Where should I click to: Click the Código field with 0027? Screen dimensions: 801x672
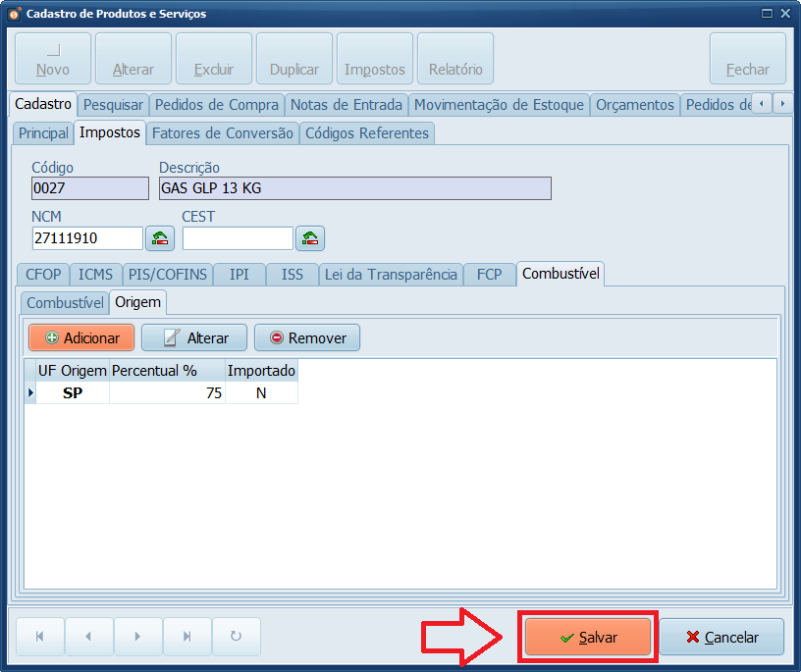tap(90, 188)
